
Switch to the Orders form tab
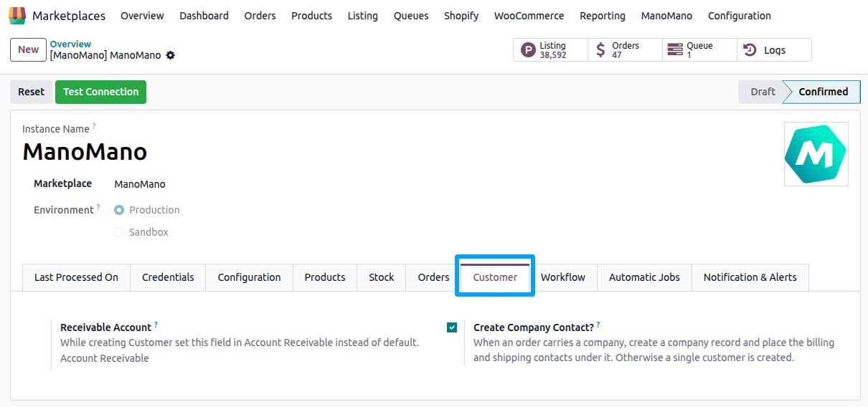point(433,277)
